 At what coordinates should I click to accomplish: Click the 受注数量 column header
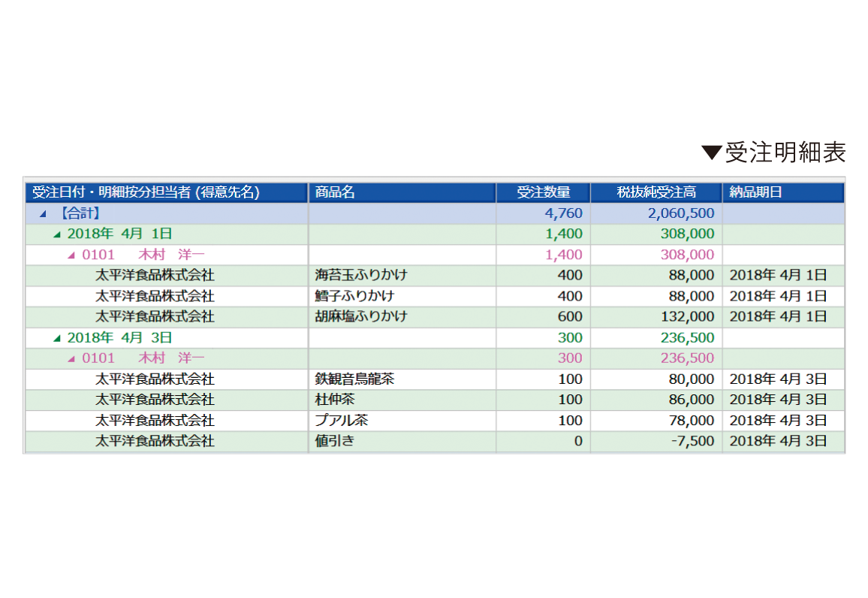[x=544, y=192]
